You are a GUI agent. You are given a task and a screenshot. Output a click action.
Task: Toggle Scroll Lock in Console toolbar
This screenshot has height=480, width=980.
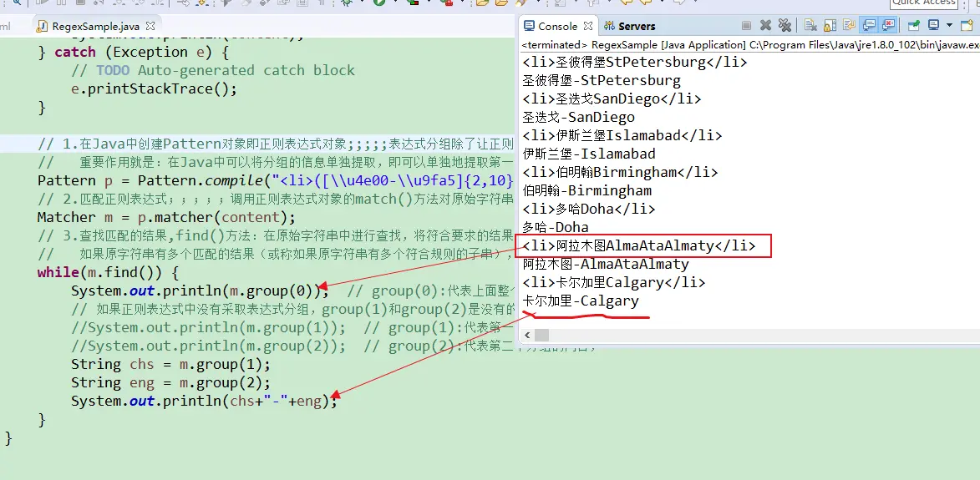(830, 26)
